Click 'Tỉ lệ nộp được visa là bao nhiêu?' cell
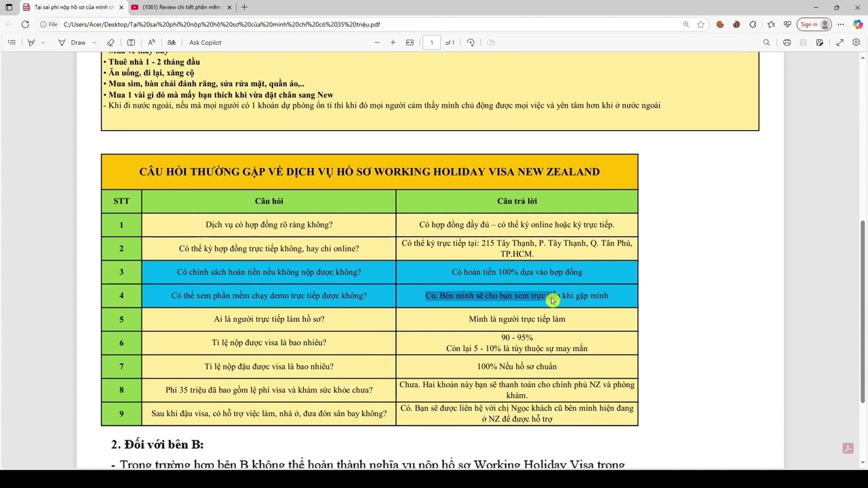868x488 pixels. 269,343
